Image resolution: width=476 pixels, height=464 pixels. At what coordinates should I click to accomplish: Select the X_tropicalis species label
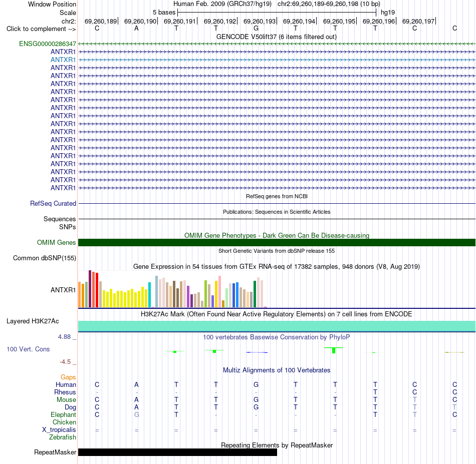click(x=59, y=430)
